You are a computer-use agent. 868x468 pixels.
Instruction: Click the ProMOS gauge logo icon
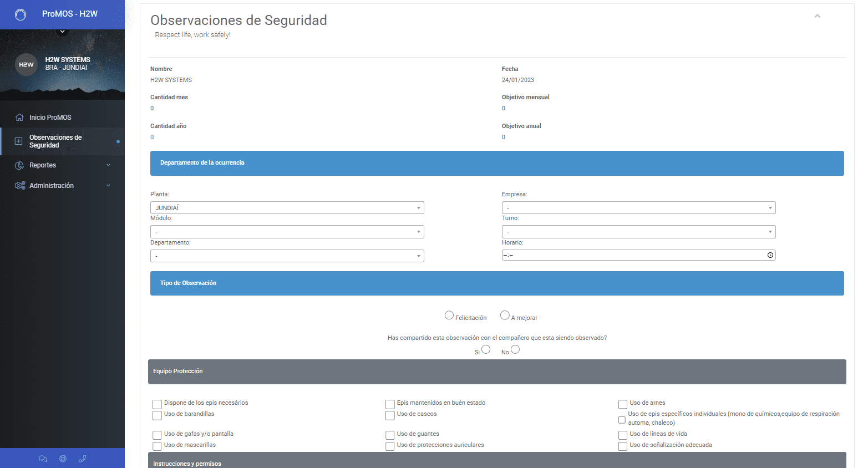[21, 15]
